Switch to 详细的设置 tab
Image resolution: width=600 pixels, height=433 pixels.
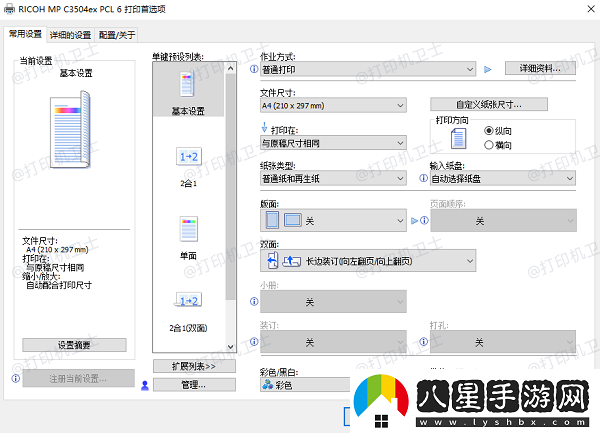(x=70, y=35)
